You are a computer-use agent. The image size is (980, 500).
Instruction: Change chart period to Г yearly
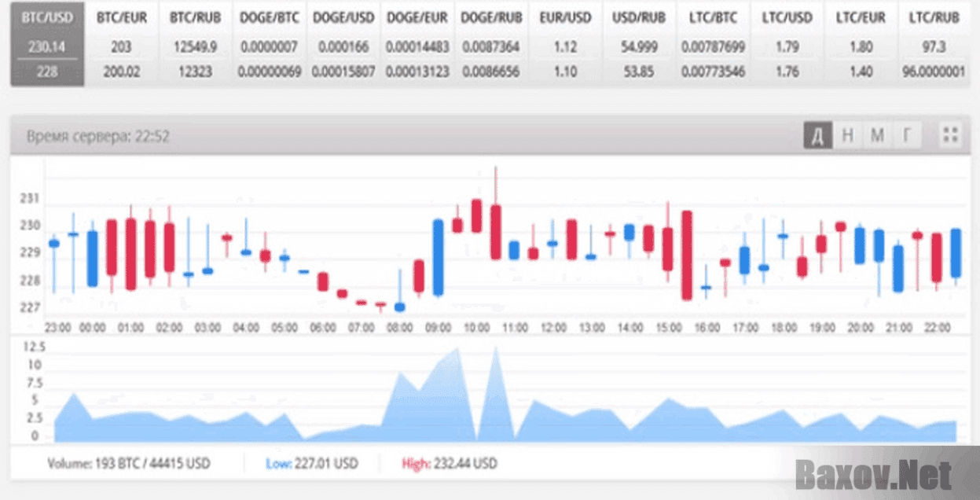[x=907, y=135]
